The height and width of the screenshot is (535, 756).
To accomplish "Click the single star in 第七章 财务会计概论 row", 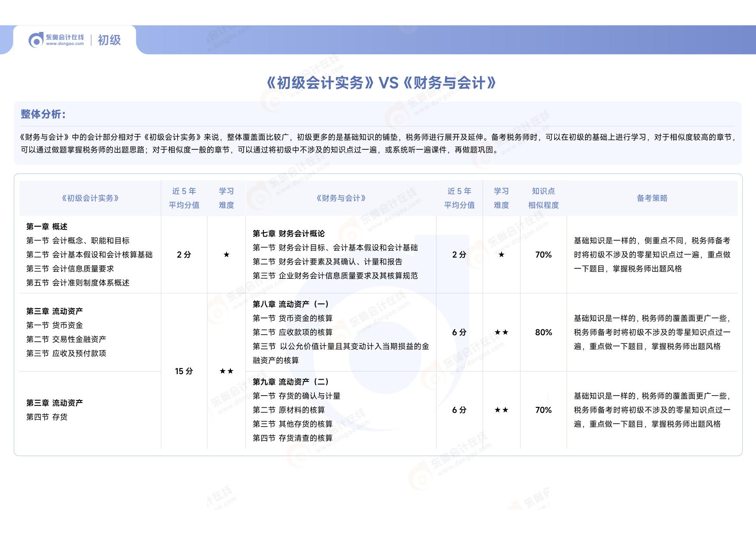I will click(501, 255).
